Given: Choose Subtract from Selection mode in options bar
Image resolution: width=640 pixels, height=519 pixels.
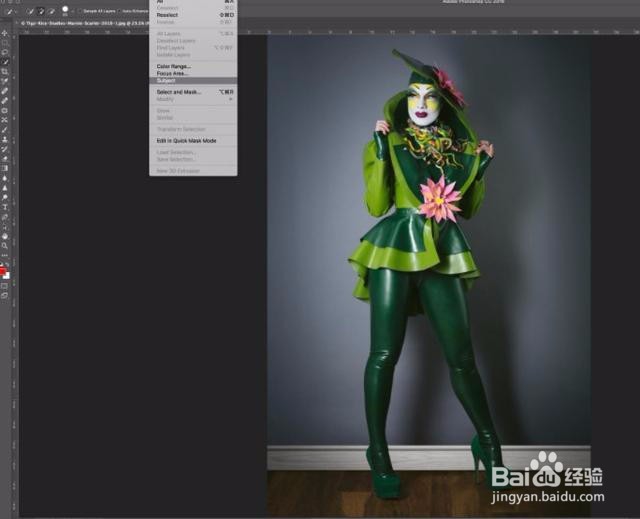Looking at the screenshot, I should (51, 11).
